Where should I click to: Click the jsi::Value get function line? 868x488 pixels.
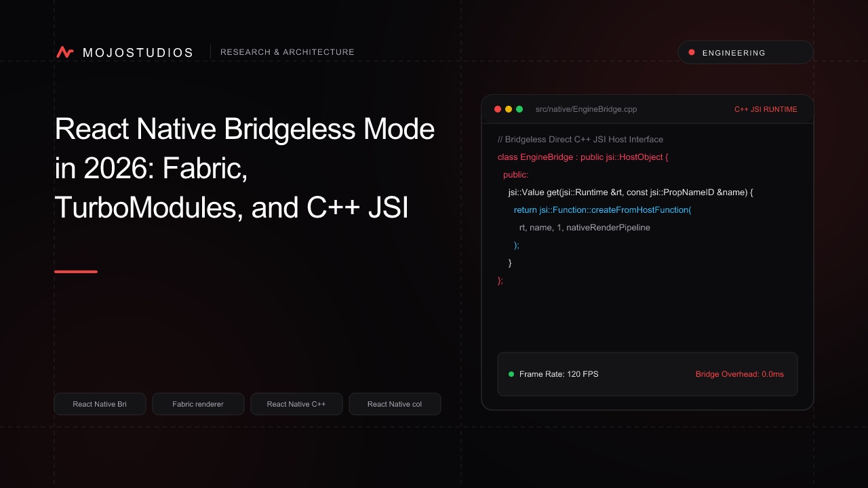tap(631, 192)
